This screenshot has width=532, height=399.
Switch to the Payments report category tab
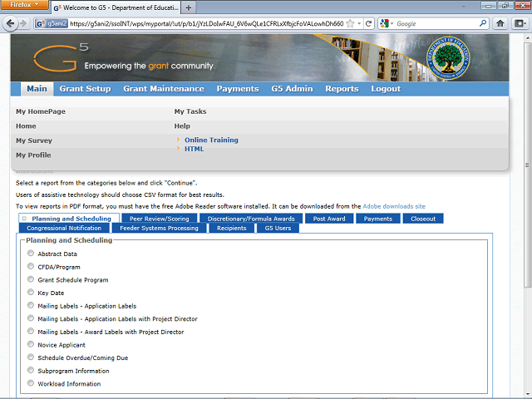(378, 219)
